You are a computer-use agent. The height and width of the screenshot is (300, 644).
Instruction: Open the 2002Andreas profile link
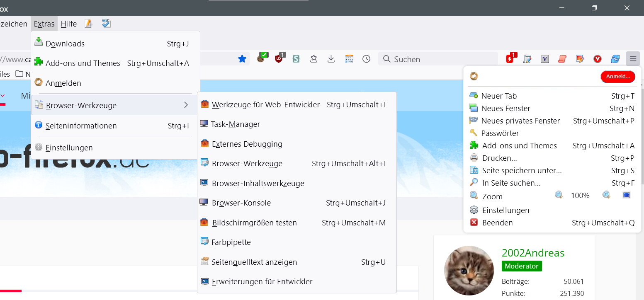tap(533, 253)
